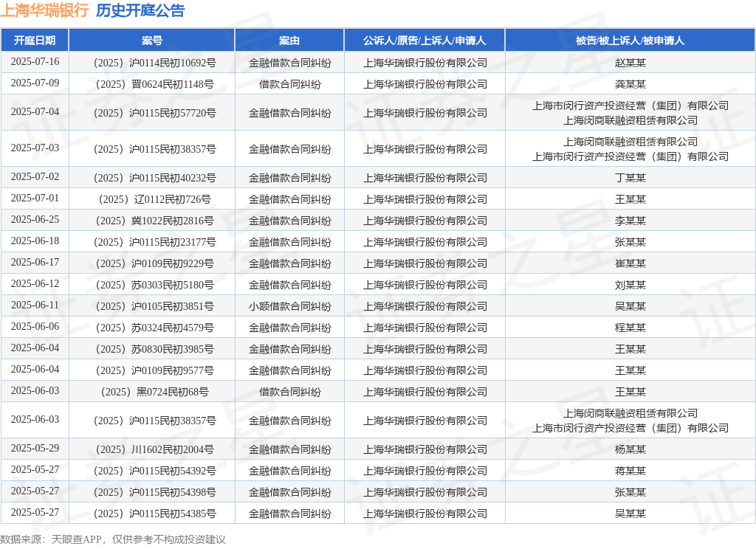Click case number 沪0114民初10692号
Viewport: 756px width, 546px height.
154,63
